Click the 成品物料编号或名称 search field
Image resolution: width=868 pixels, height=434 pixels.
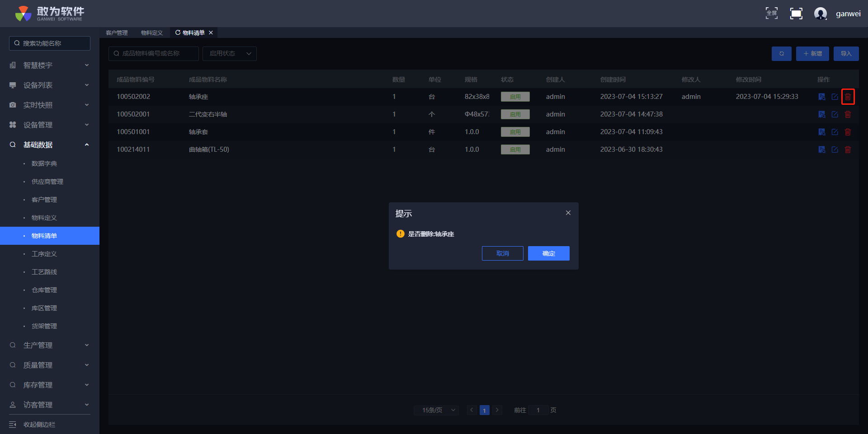click(x=154, y=54)
